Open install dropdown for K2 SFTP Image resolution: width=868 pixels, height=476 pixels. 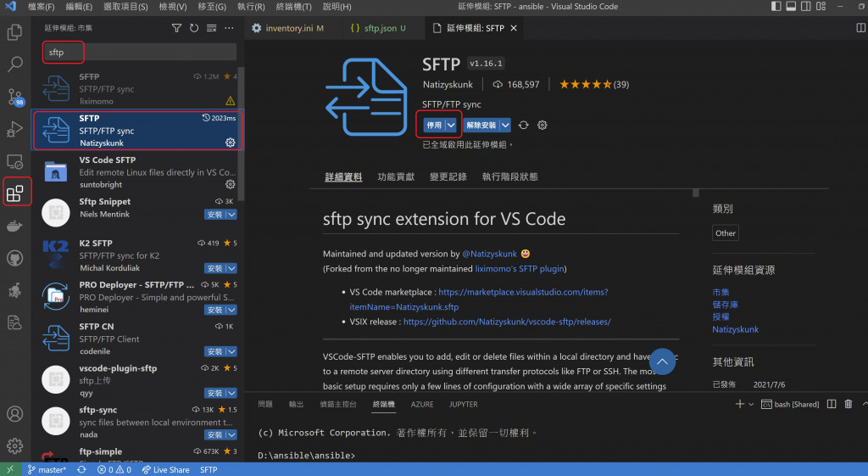[232, 268]
